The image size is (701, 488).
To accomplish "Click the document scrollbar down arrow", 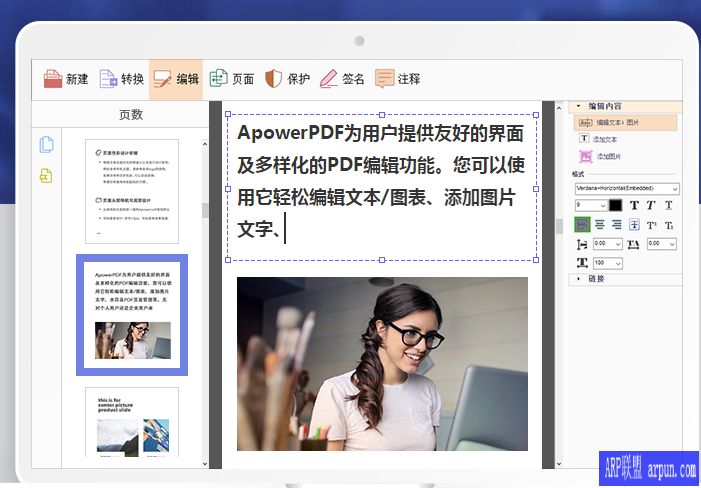I will [559, 463].
